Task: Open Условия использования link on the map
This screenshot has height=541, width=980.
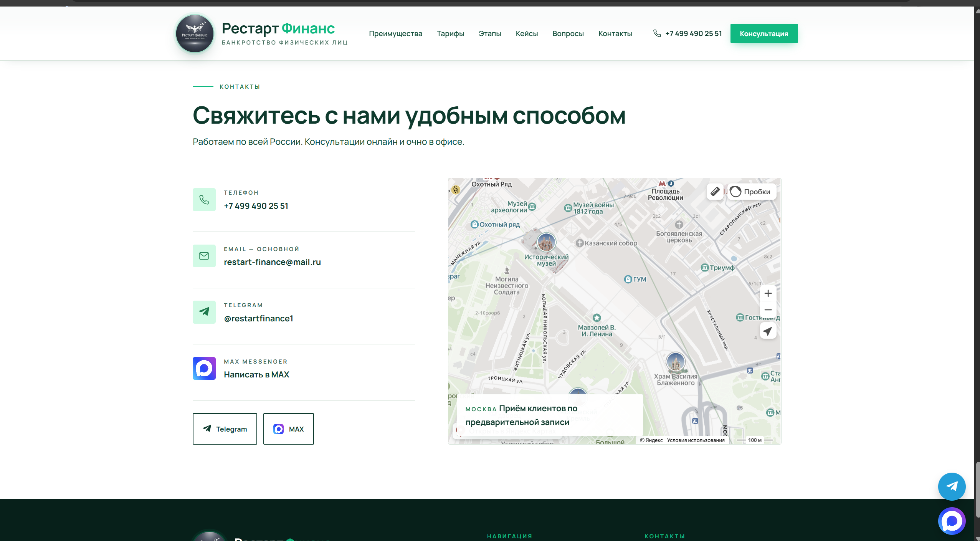Action: coord(696,440)
